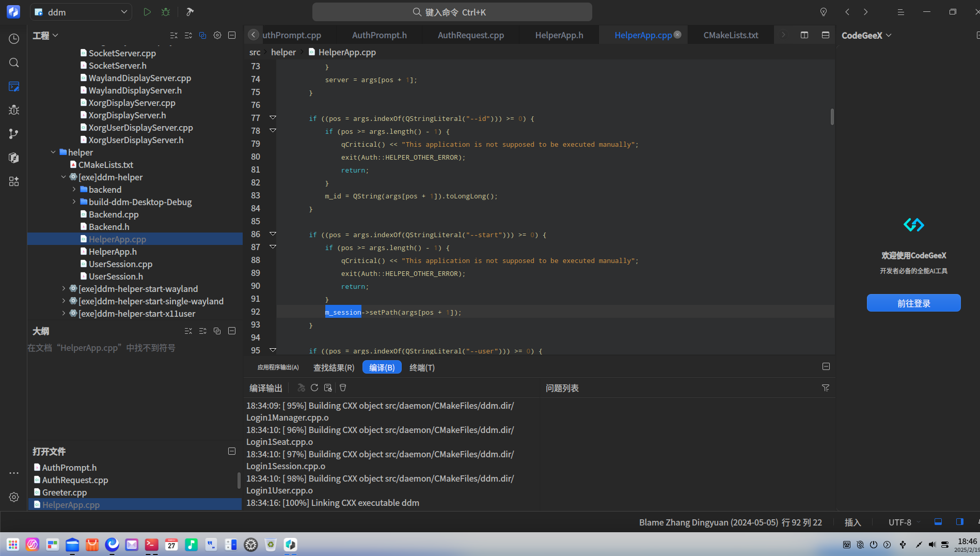Open the plugins icon in left sidebar
Viewport: 980px width, 556px height.
(x=14, y=181)
